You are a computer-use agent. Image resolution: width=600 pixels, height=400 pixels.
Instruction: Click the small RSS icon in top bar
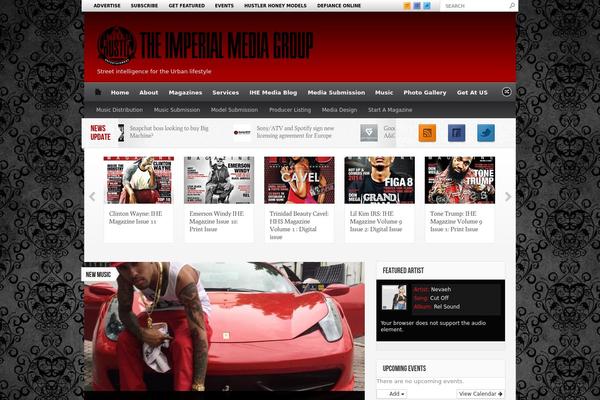click(407, 6)
